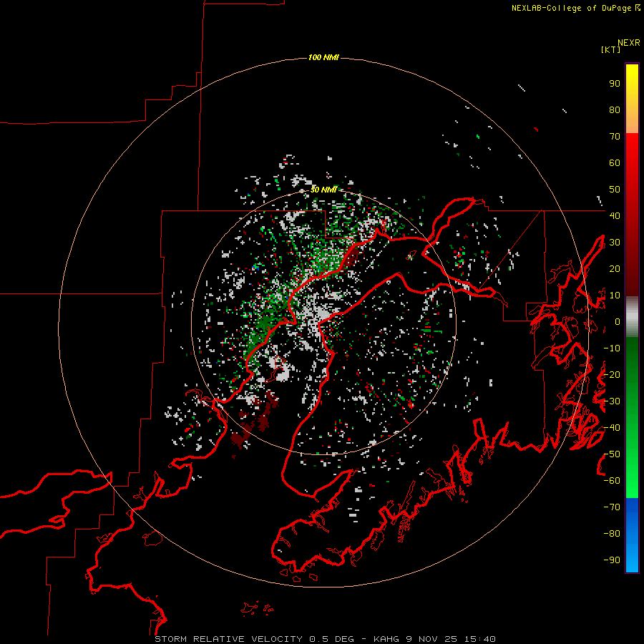Click the gray zero-velocity segment of color bar
This screenshot has height=644, width=644.
[x=632, y=317]
